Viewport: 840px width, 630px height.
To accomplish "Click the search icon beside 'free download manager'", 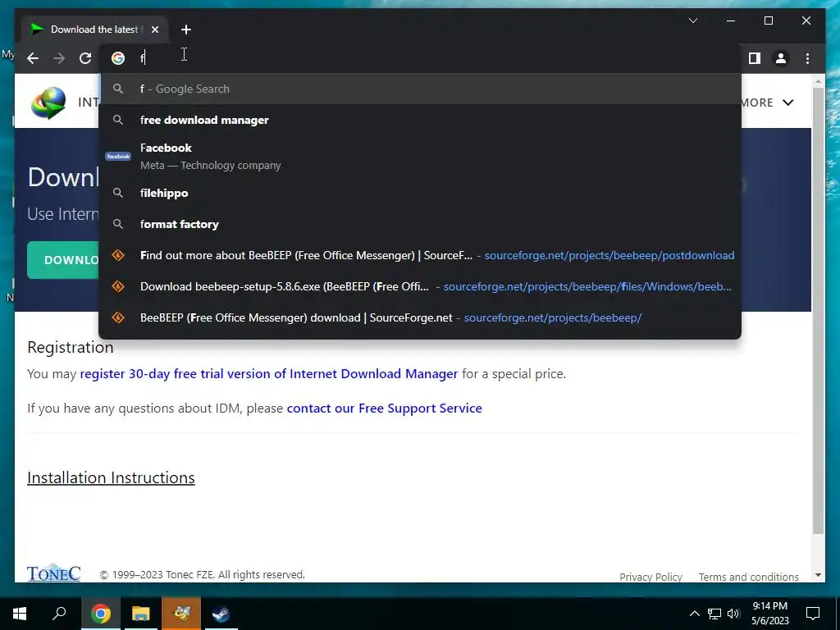I will [x=118, y=120].
